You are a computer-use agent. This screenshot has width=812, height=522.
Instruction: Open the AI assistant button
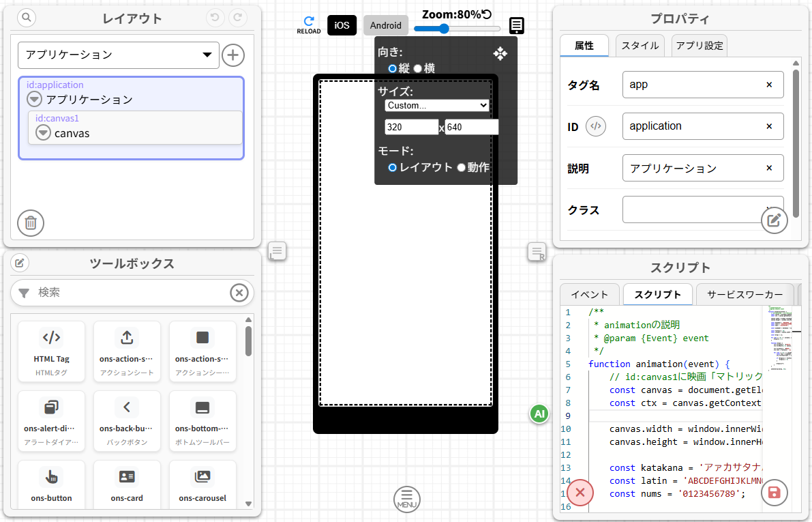539,414
